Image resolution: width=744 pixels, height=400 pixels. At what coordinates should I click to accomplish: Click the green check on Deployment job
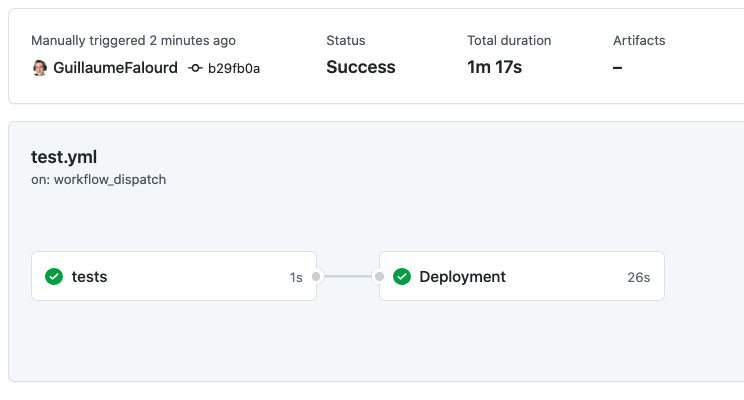click(402, 277)
